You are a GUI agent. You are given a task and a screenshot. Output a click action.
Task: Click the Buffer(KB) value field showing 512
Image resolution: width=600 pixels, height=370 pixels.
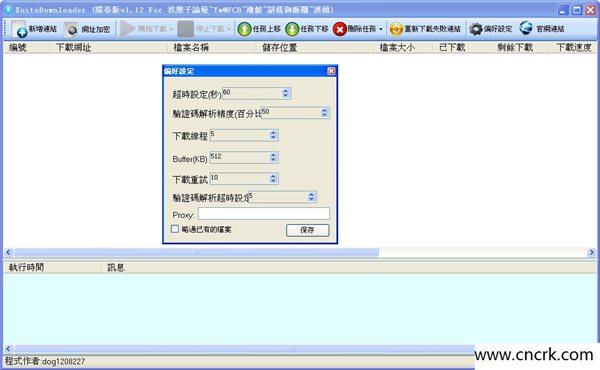(240, 157)
